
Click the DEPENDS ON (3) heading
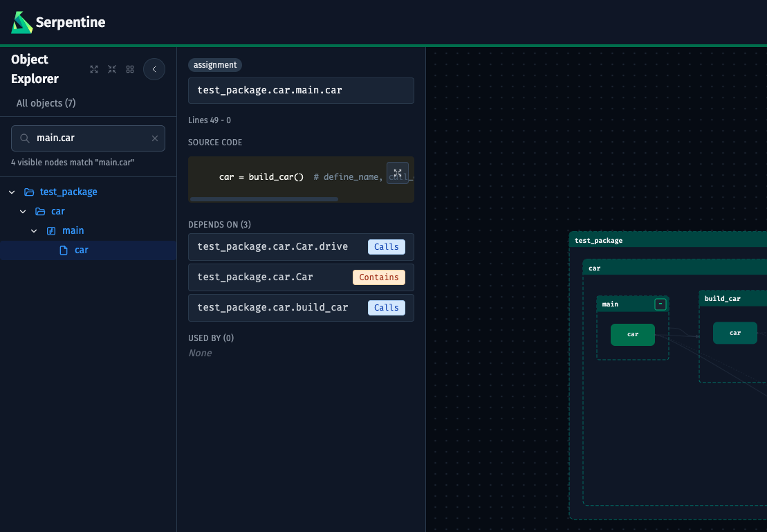[219, 225]
